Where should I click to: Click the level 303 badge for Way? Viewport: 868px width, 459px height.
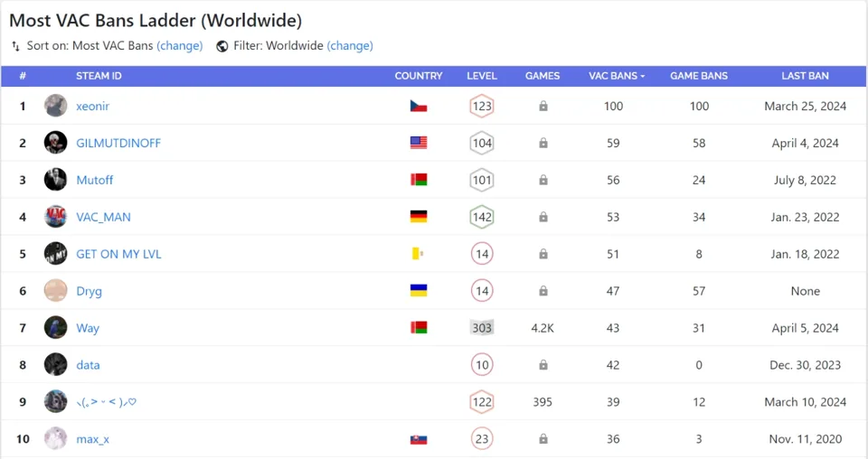pos(482,328)
